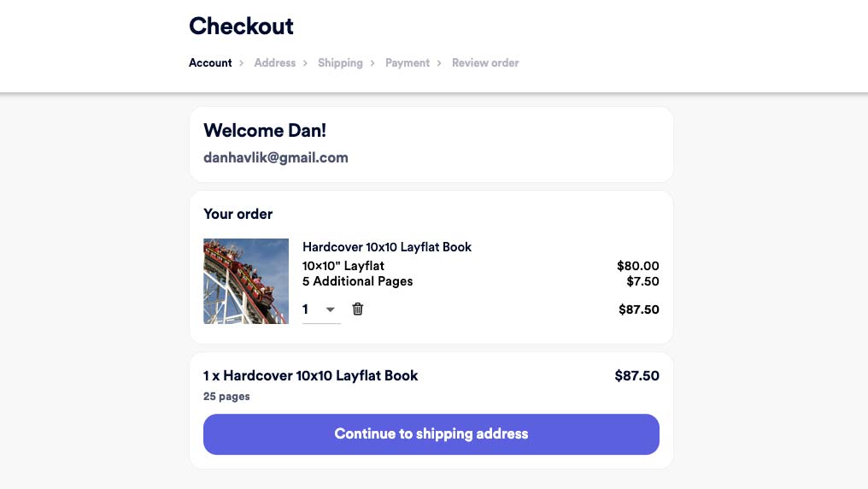Click the Checkout page heading
Image resolution: width=868 pixels, height=489 pixels.
pos(241,27)
